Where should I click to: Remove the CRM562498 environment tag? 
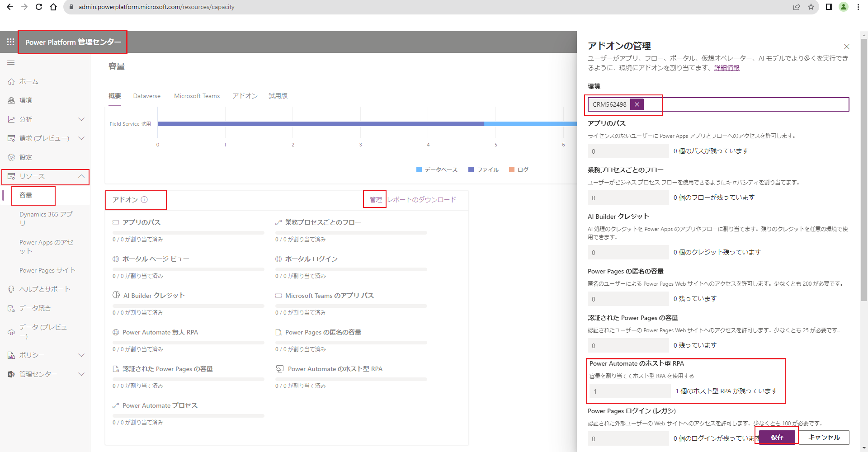click(x=637, y=104)
